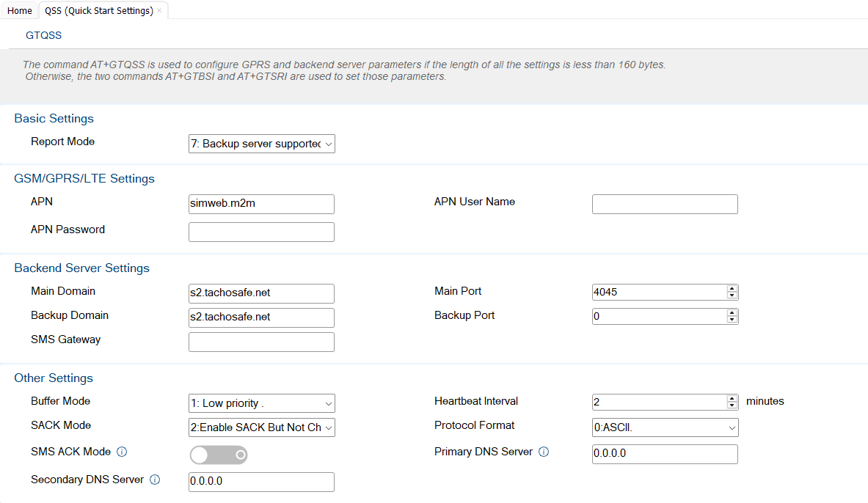Click the info icon next to Primary DNS Server

(x=544, y=452)
